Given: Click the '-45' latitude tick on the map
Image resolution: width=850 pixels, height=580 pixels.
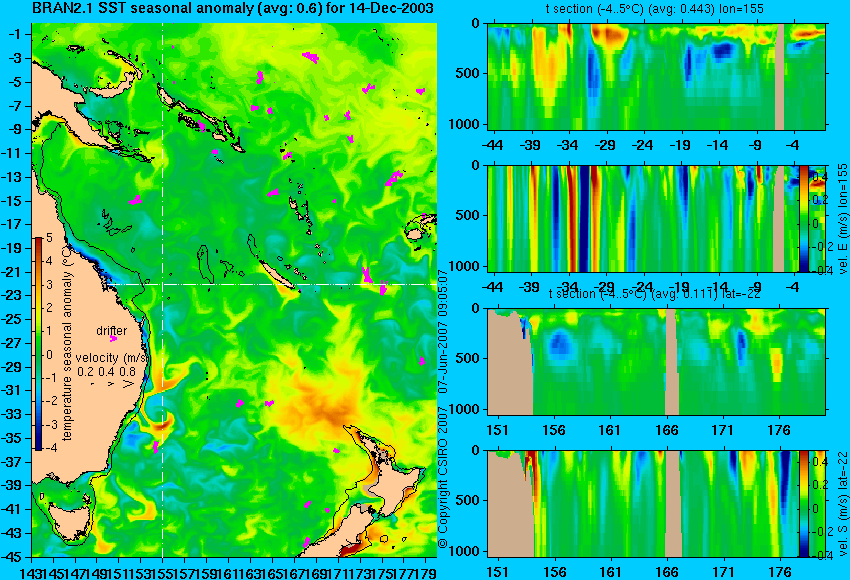Looking at the screenshot, I should pyautogui.click(x=12, y=557).
